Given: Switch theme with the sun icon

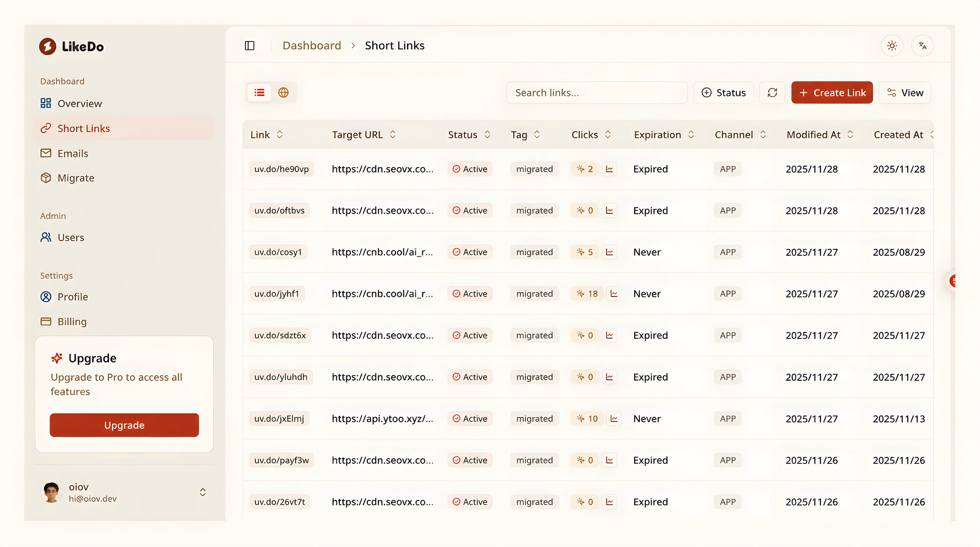Looking at the screenshot, I should coord(892,46).
